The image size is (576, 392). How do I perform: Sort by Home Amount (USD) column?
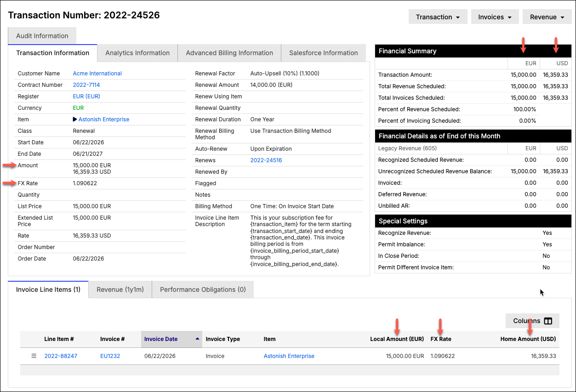[528, 339]
